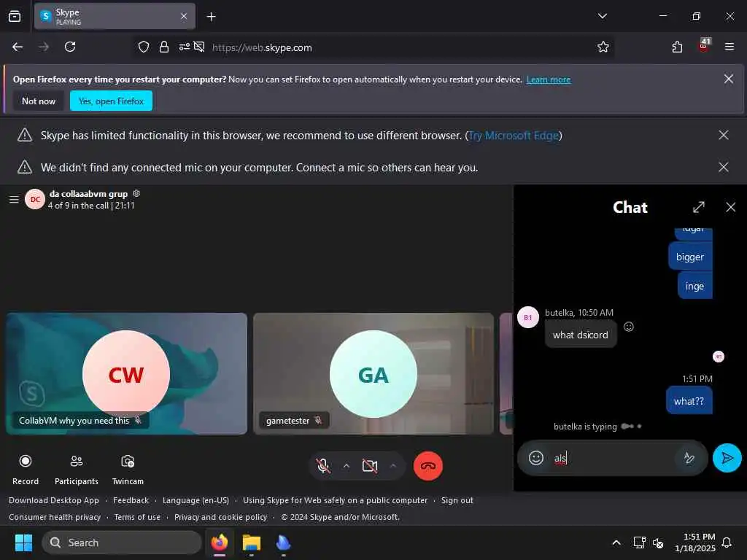
Task: Select the 'inge' chat message
Action: 694,286
